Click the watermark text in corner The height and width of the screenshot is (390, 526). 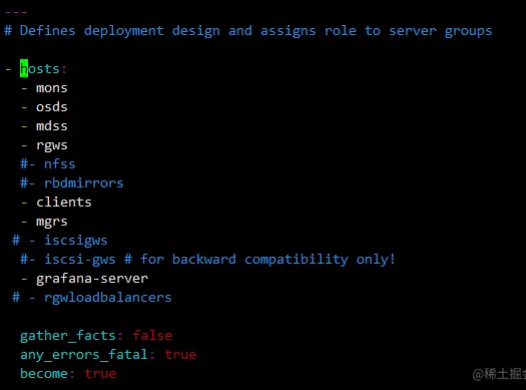click(x=499, y=374)
